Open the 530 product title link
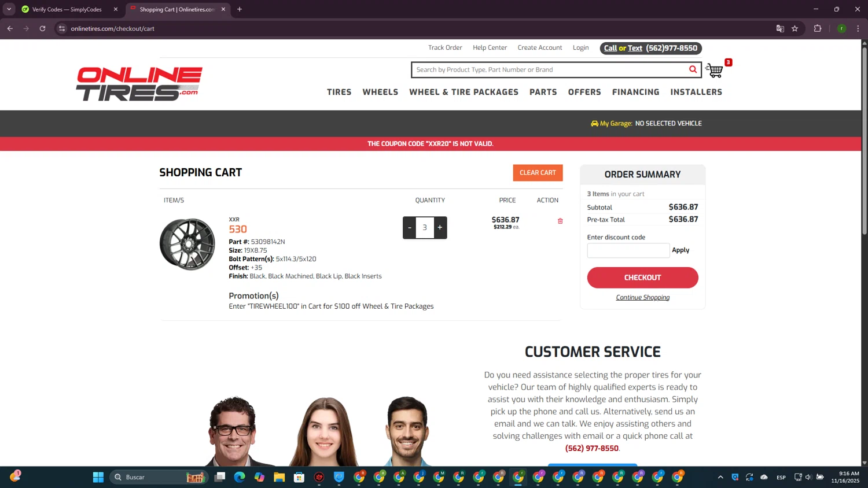The width and height of the screenshot is (868, 488). pyautogui.click(x=238, y=229)
